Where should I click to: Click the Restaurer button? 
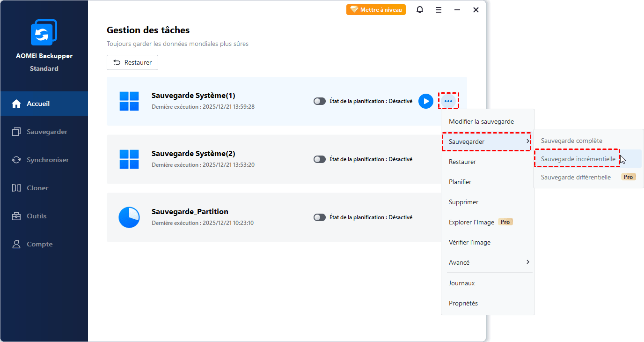pos(132,62)
